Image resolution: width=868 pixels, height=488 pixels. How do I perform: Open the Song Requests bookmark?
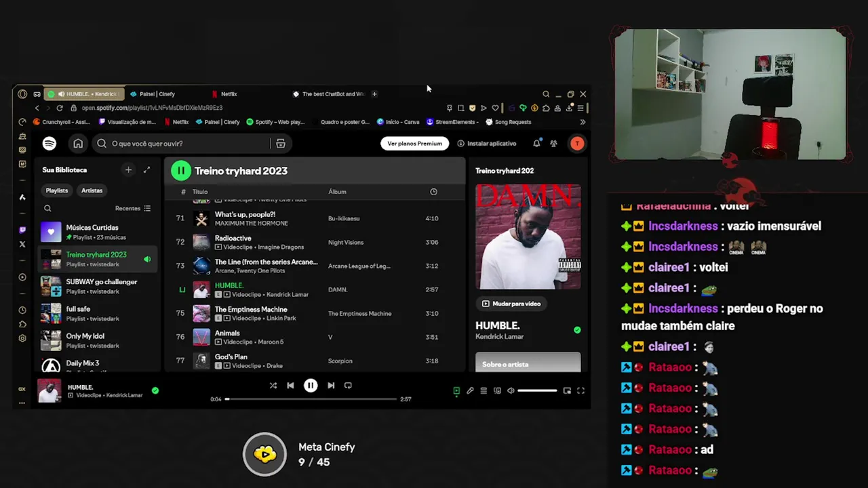point(509,122)
